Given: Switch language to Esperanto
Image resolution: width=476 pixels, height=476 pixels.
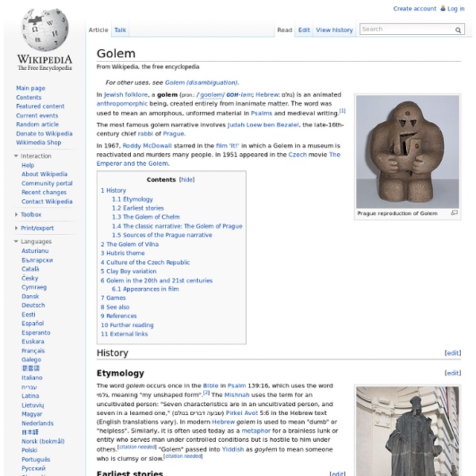Looking at the screenshot, I should 36,332.
